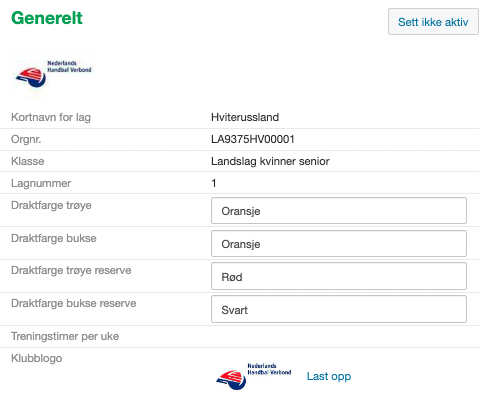Image resolution: width=484 pixels, height=396 pixels.
Task: Click the Orgnr. value LA9375HV00001
Action: point(253,139)
